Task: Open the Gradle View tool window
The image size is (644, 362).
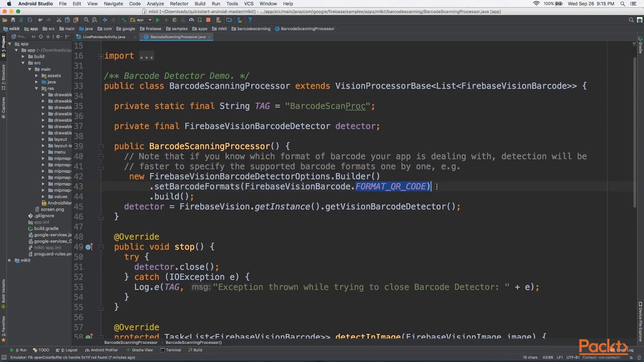Action: point(138,350)
